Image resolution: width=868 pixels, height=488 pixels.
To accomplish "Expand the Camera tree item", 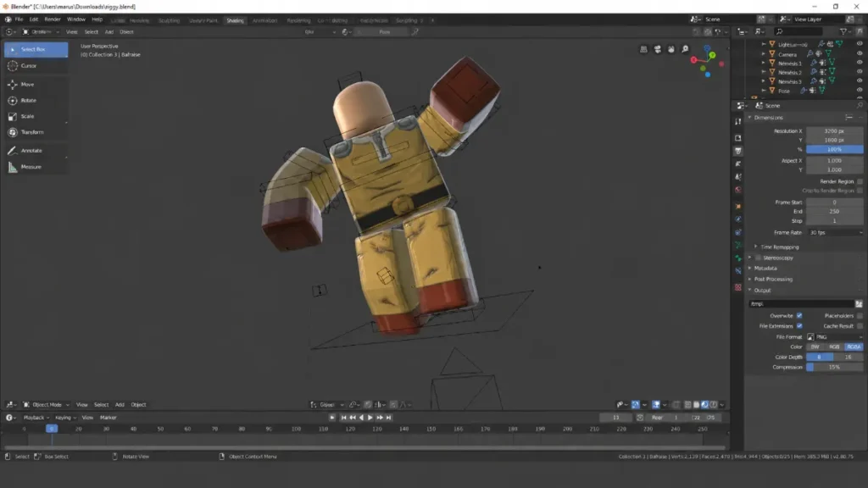I will (x=764, y=54).
